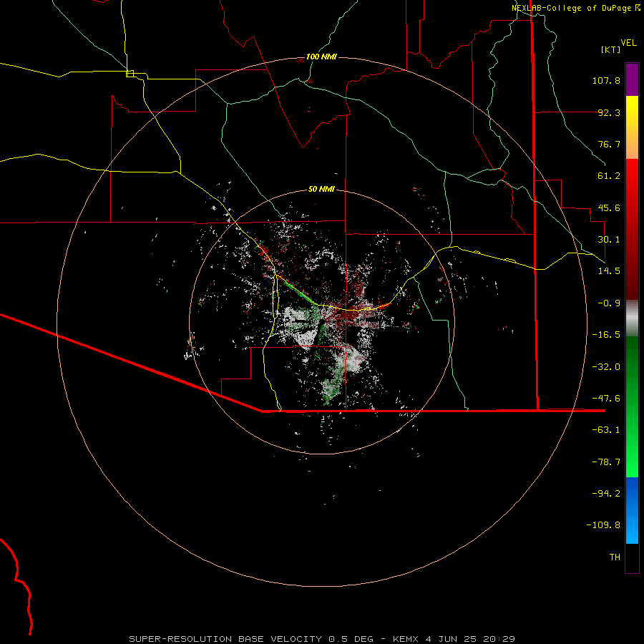Click the 14.5 velocity scale value

point(609,271)
